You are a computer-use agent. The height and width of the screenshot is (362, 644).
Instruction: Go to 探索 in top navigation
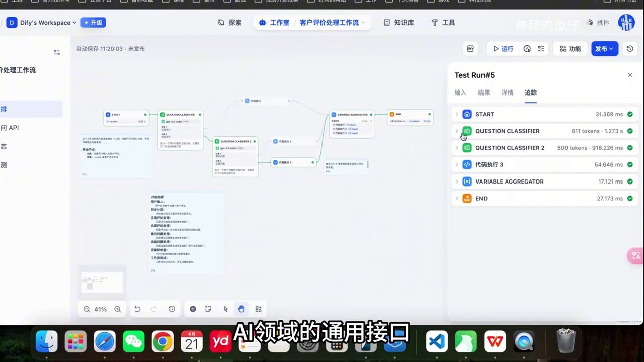tap(230, 23)
